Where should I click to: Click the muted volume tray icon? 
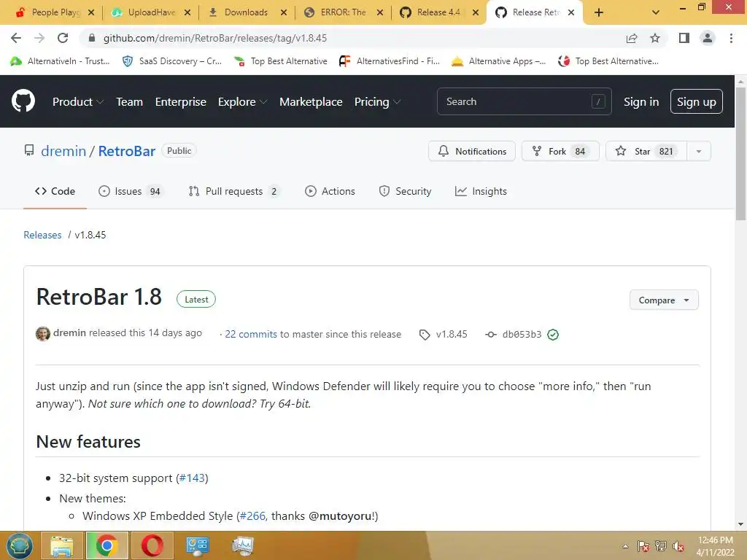(678, 546)
